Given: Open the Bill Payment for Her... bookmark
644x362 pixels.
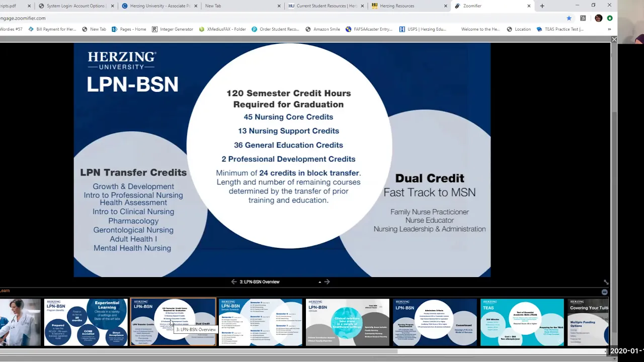Looking at the screenshot, I should coord(52,29).
